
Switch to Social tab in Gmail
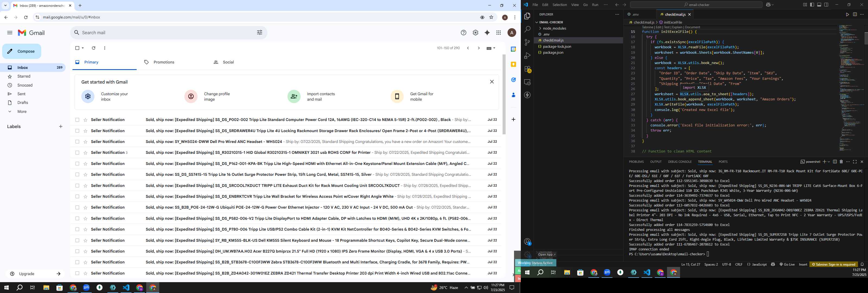[x=224, y=62]
